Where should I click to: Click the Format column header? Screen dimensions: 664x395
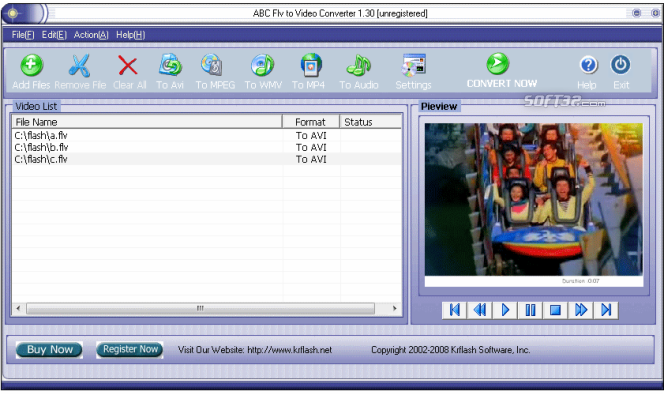click(311, 122)
